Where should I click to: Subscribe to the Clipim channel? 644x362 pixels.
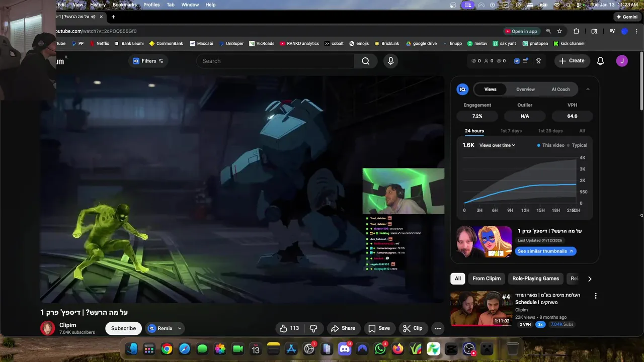[x=123, y=328]
